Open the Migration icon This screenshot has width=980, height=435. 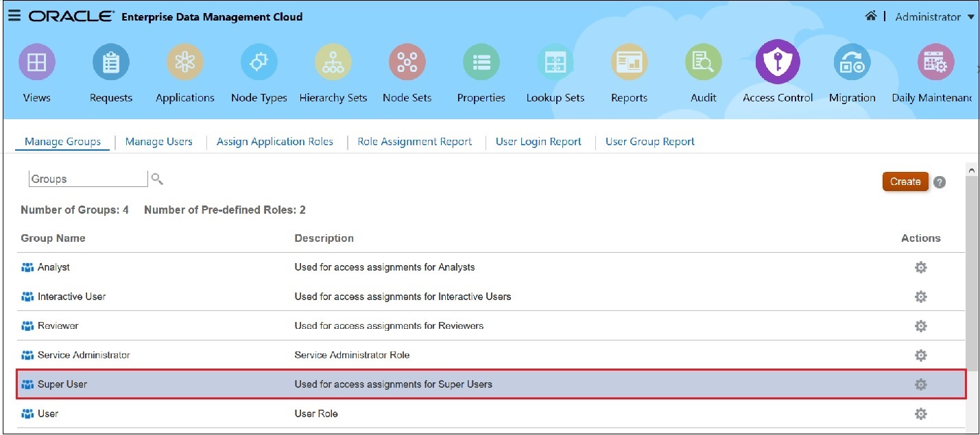pyautogui.click(x=852, y=63)
